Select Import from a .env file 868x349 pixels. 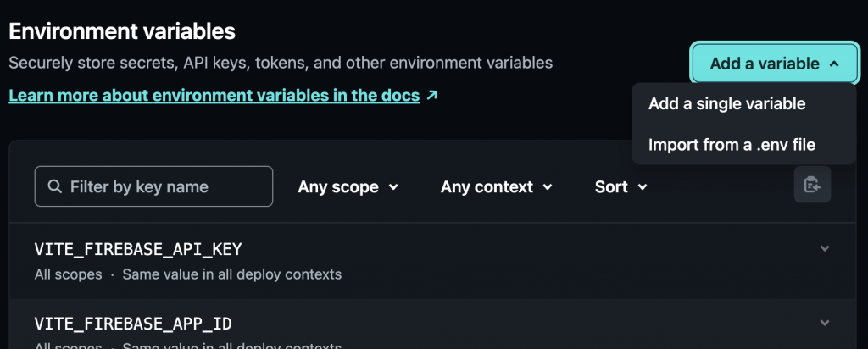[x=732, y=145]
